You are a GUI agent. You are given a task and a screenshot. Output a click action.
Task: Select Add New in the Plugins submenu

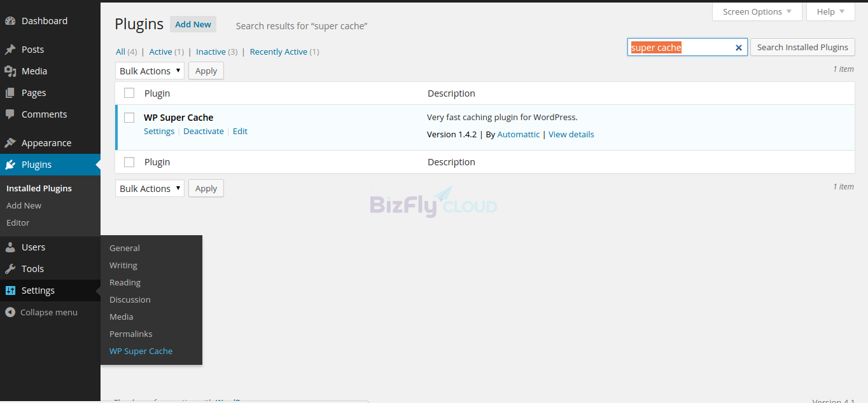coord(24,205)
